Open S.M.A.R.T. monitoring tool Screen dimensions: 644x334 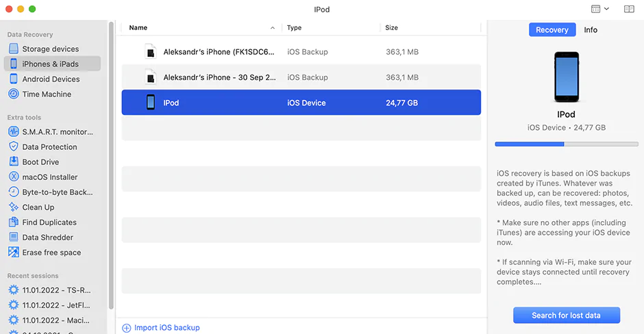coord(57,132)
